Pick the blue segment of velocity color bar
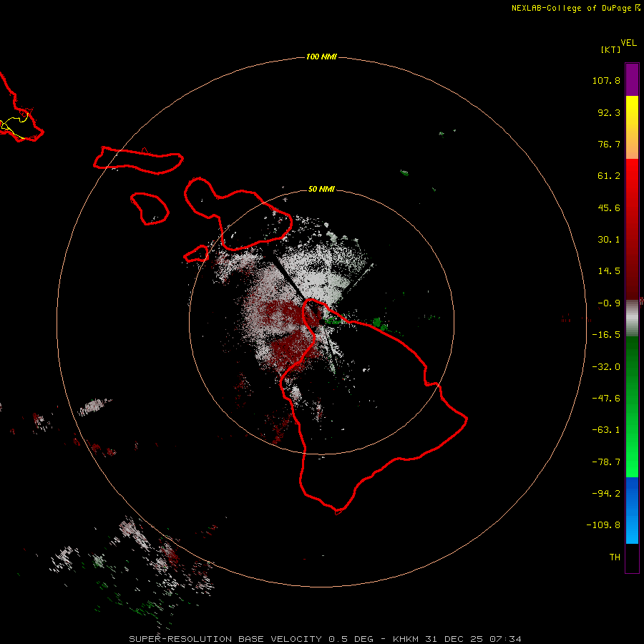 [632, 510]
